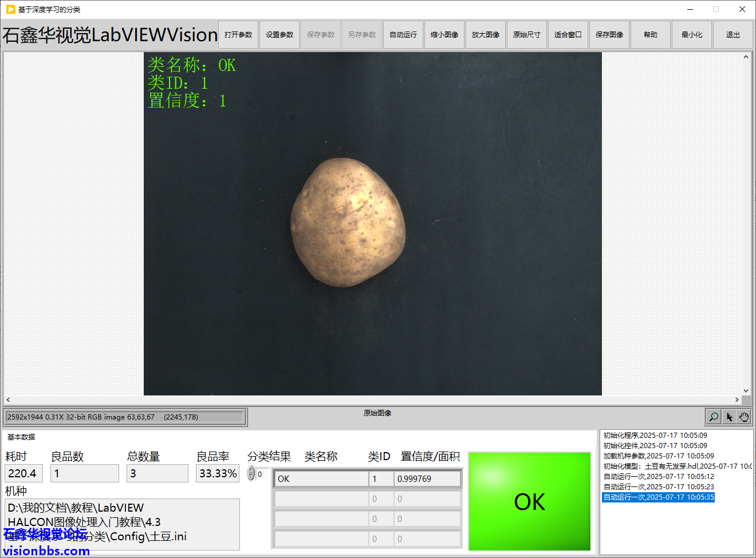Click the 0.999769 confidence value field
The width and height of the screenshot is (756, 558).
pos(427,479)
